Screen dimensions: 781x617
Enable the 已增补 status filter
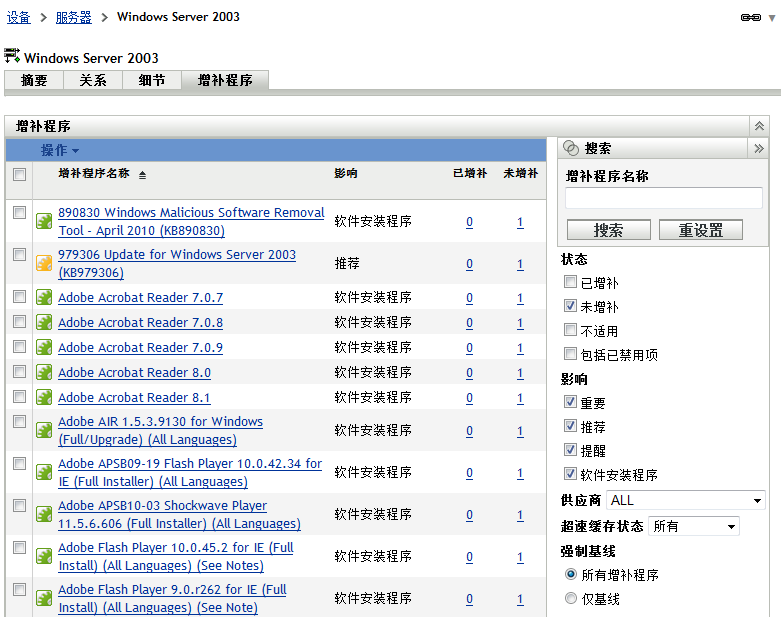pos(570,282)
